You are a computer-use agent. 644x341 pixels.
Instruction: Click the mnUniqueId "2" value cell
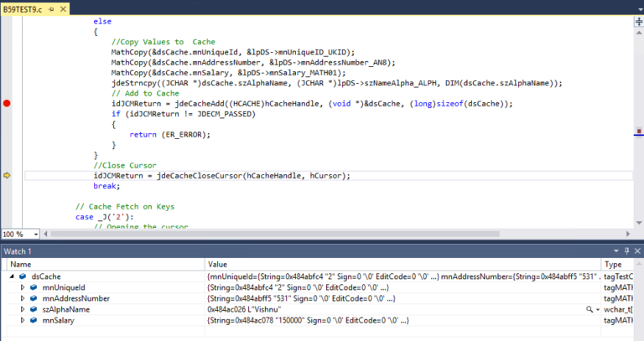[299, 287]
